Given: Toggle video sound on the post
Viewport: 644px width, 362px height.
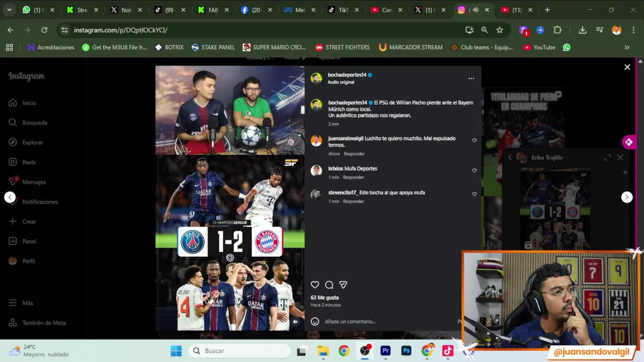Looking at the screenshot, I should pos(295,322).
